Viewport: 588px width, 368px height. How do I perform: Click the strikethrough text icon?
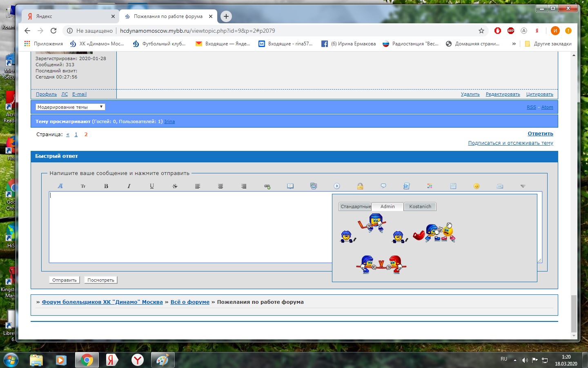pyautogui.click(x=175, y=186)
